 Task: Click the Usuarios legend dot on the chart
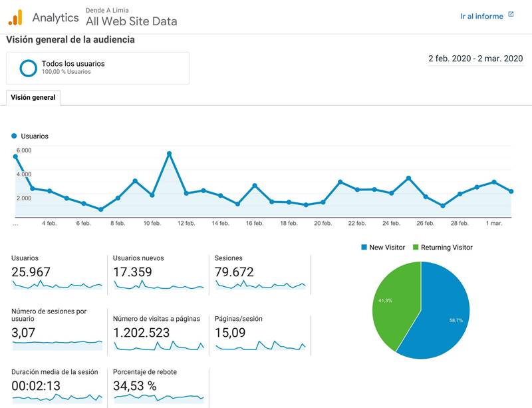(x=14, y=136)
